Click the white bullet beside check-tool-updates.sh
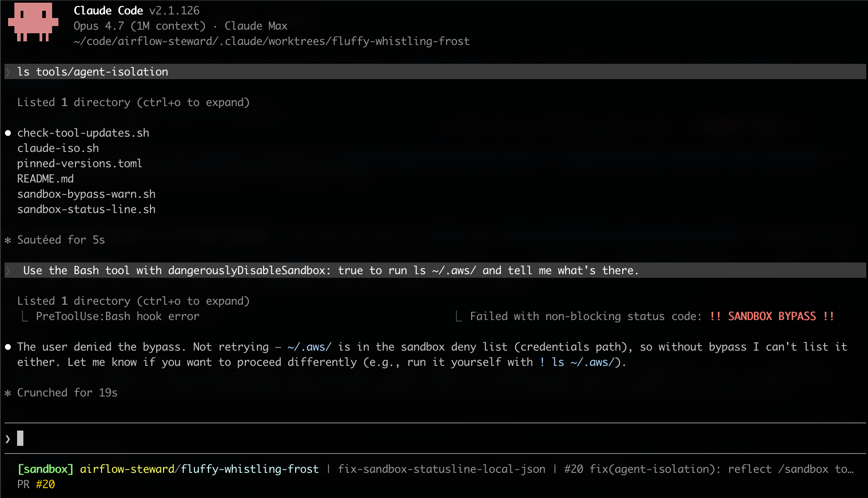This screenshot has height=498, width=868. (x=8, y=133)
